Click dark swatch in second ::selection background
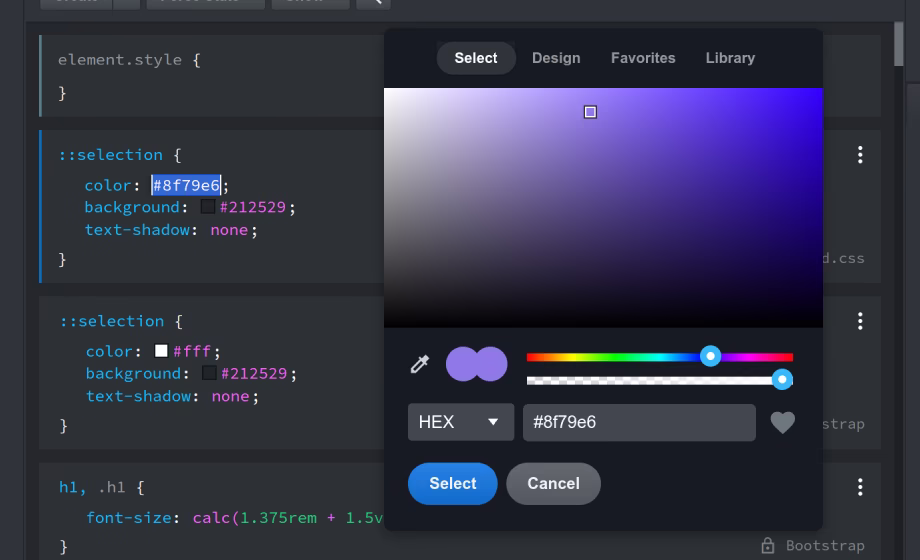Screen dimensions: 920x560 (209, 373)
